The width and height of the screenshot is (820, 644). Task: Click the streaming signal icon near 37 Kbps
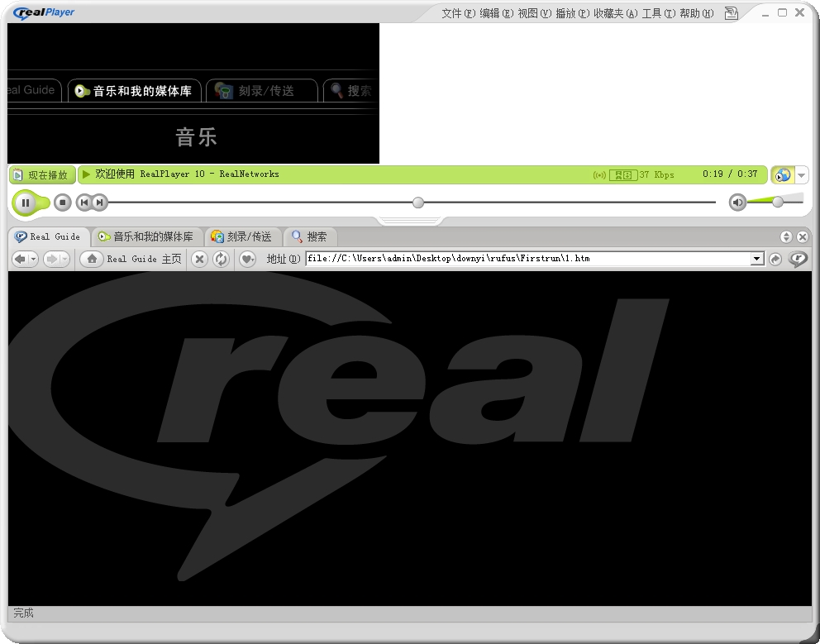pos(600,174)
